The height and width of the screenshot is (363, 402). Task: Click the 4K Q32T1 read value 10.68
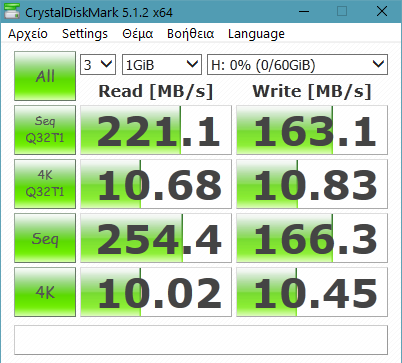pos(156,184)
